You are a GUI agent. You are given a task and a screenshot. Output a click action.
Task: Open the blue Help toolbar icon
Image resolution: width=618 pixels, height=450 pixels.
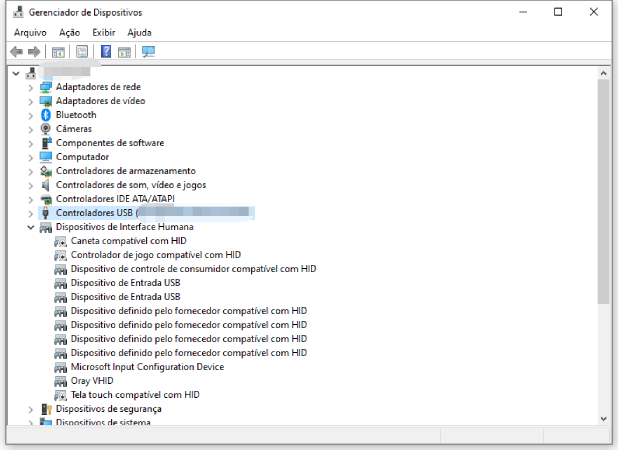pyautogui.click(x=106, y=52)
